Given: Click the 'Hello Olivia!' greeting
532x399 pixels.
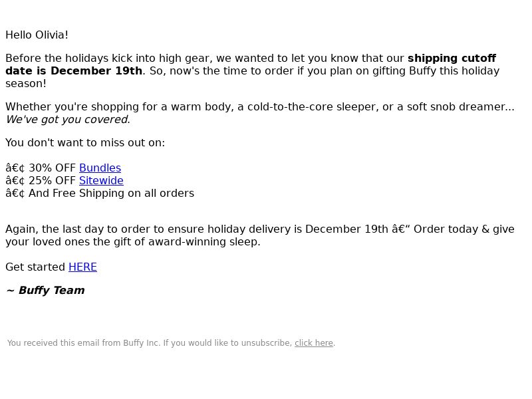Looking at the screenshot, I should (x=37, y=35).
